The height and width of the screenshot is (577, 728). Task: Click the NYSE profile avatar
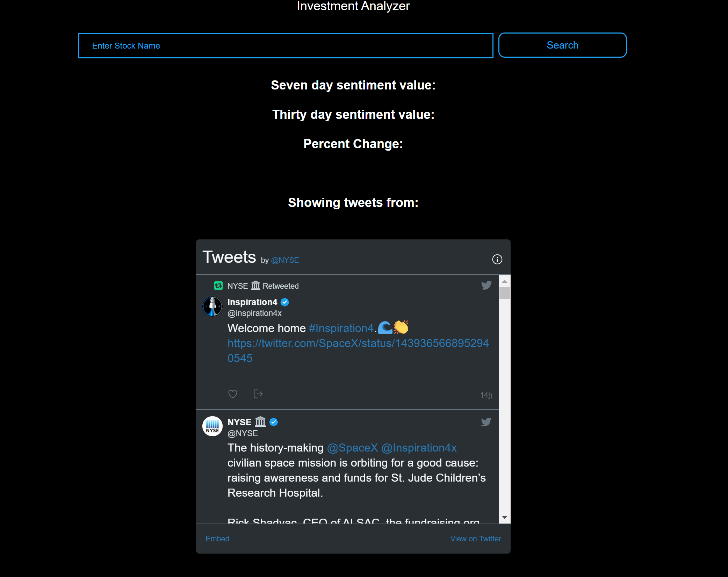click(212, 426)
